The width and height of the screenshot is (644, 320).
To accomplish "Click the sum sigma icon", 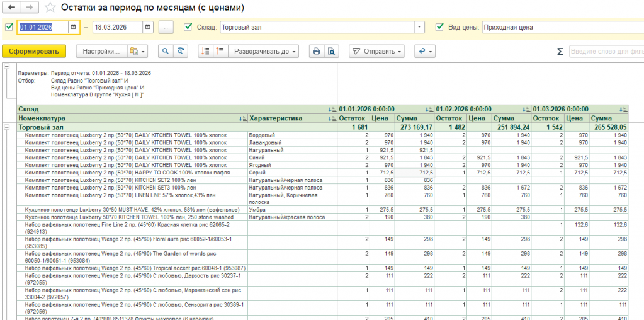I will coord(560,51).
